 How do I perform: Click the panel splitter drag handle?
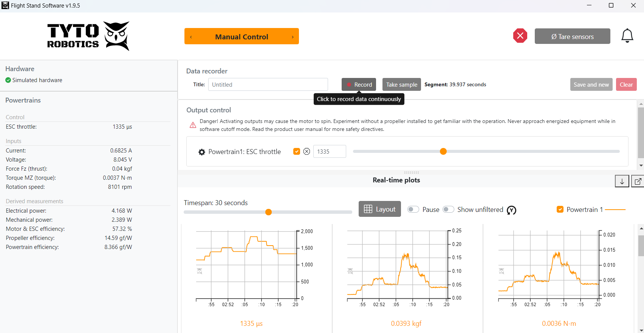411,172
